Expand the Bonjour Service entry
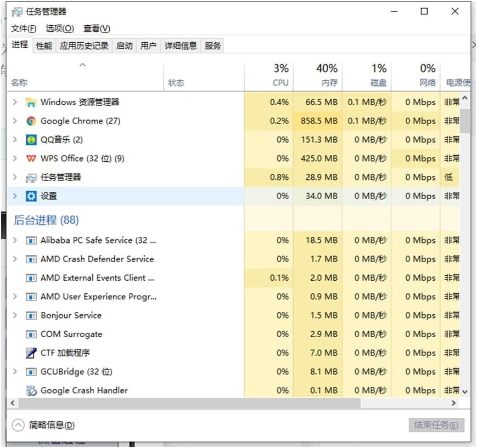The height and width of the screenshot is (448, 477). [x=15, y=316]
